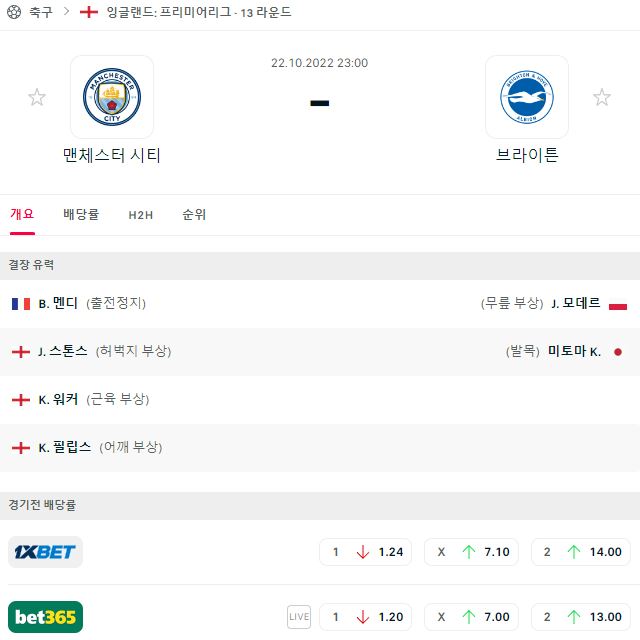Click the England flag in breadcrumb

click(x=89, y=12)
